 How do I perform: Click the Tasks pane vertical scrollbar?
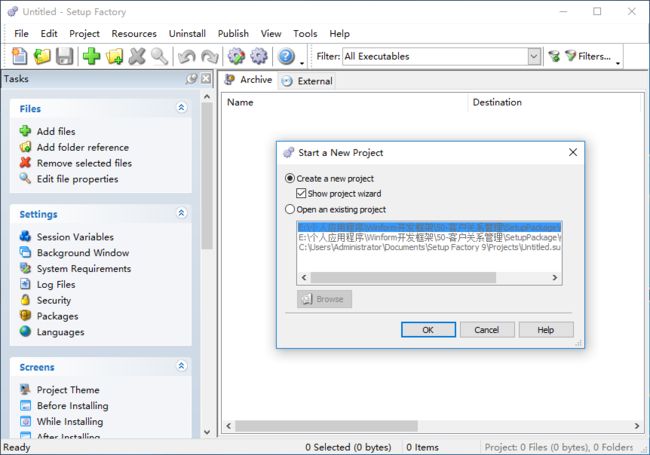tap(207, 176)
